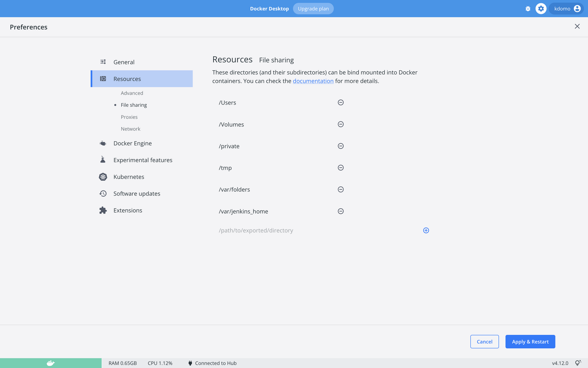588x368 pixels.
Task: Click the CPU 1.12% status text
Action: 160,363
